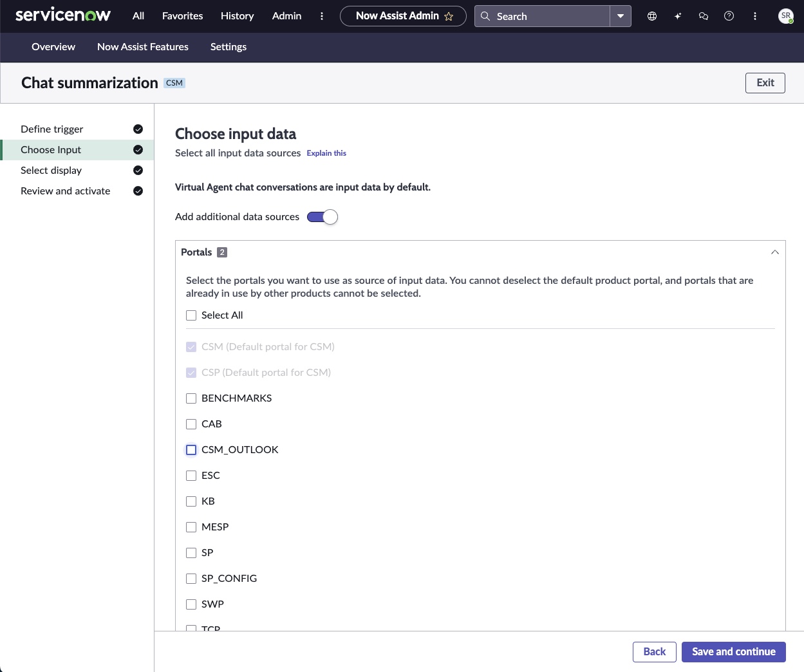Click the Back button
The height and width of the screenshot is (672, 804).
655,652
